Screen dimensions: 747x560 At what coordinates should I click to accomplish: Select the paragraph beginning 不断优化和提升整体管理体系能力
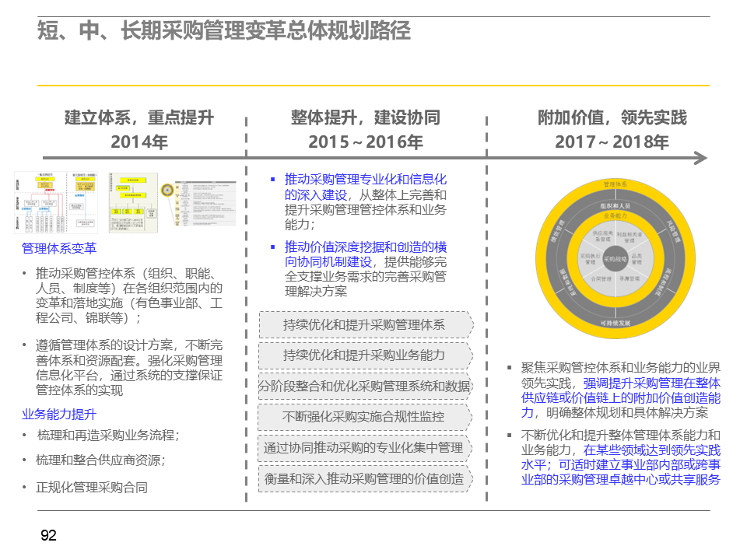tap(621, 457)
